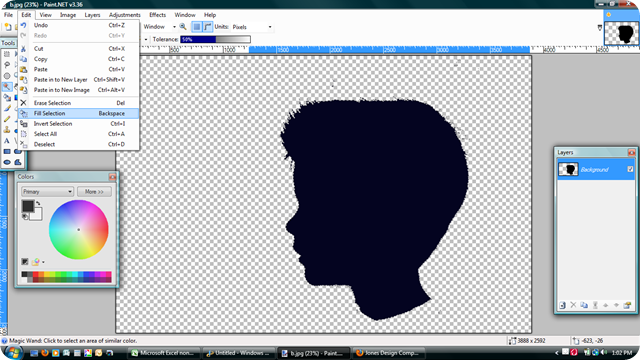
Task: Open the dropdown arrow left of Tolerance
Action: (x=146, y=40)
